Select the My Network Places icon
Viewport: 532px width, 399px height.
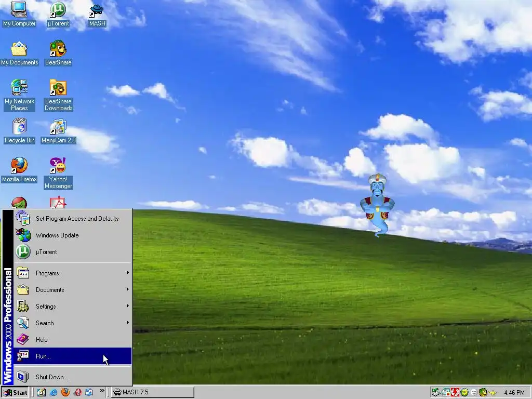19,95
